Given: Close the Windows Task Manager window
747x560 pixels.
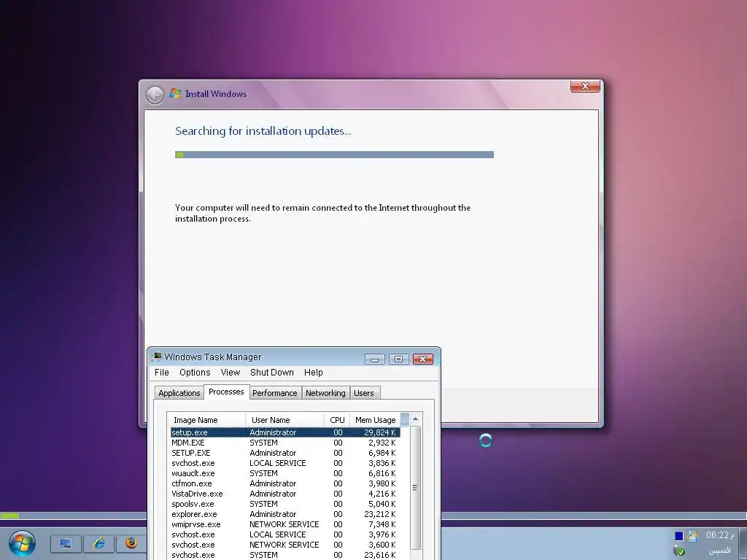Looking at the screenshot, I should click(423, 359).
